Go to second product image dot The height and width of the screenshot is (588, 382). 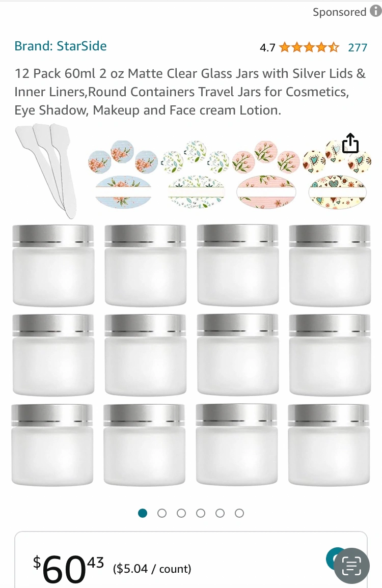162,513
